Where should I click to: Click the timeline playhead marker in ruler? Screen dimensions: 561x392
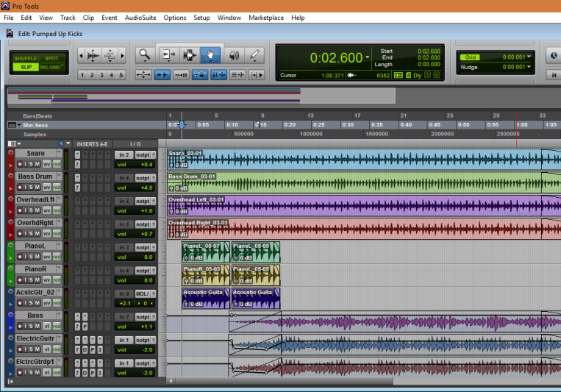(x=182, y=125)
